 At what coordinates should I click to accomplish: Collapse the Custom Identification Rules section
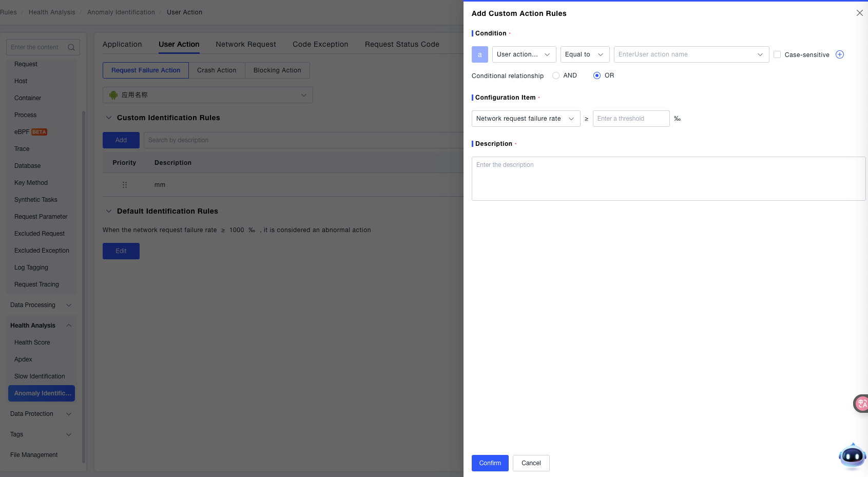pyautogui.click(x=109, y=118)
